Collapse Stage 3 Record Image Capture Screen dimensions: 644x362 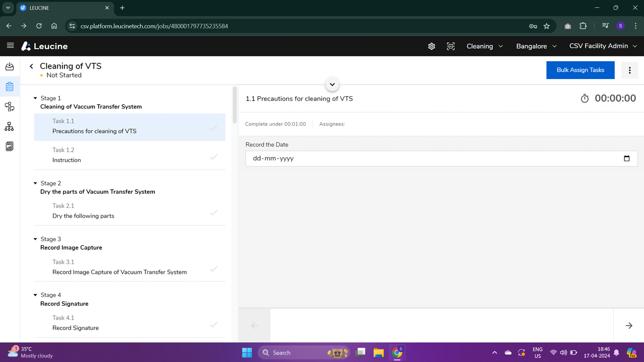(35, 239)
